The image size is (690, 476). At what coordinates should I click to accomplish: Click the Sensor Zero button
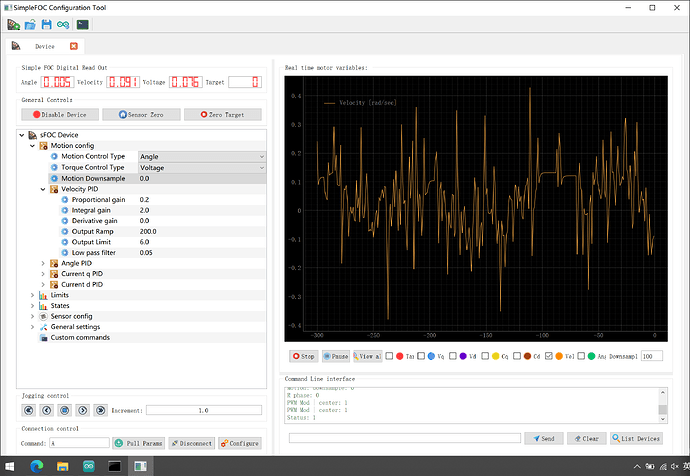pos(141,114)
